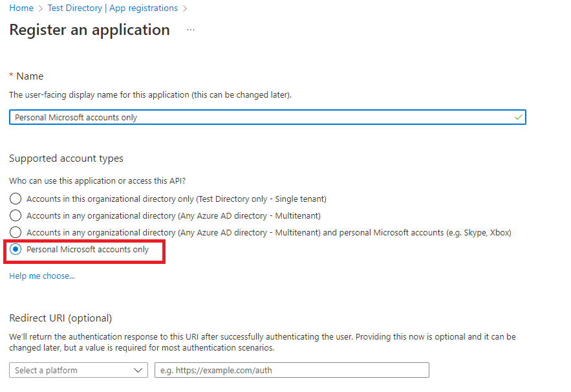Click the green checkmark in the Name field
Image resolution: width=571 pixels, height=392 pixels.
517,117
